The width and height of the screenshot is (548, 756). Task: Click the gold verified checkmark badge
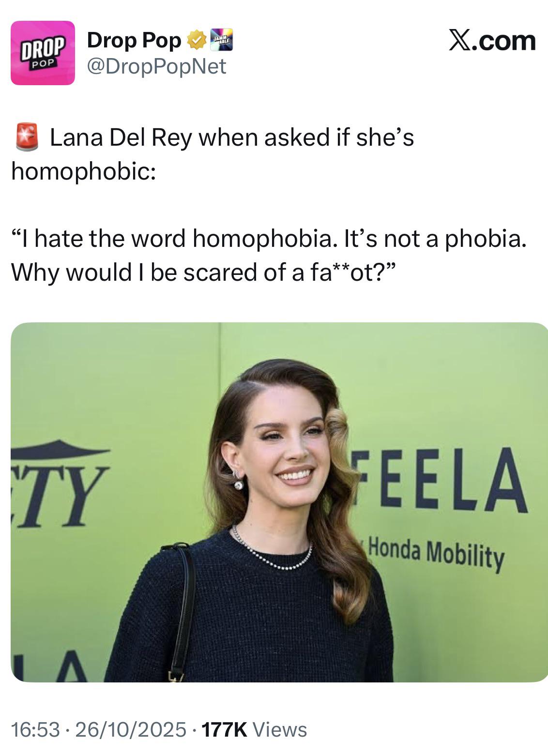[x=195, y=40]
